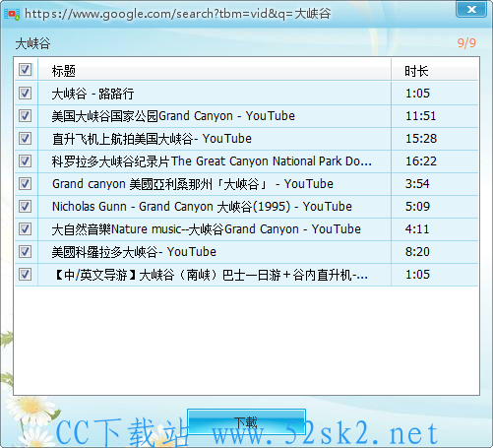Uncheck the 美国大峡谷国家公园Grand Canyon video
The width and height of the screenshot is (493, 448).
[x=25, y=116]
